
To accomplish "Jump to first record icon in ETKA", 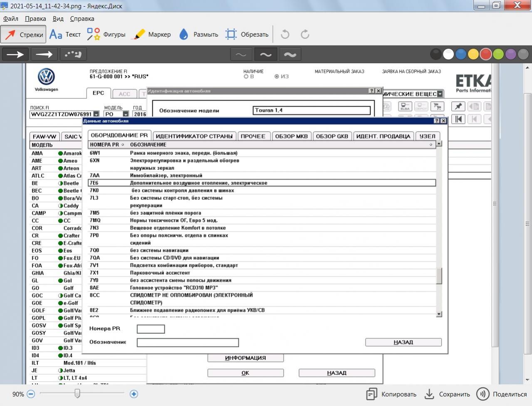I will [x=458, y=119].
